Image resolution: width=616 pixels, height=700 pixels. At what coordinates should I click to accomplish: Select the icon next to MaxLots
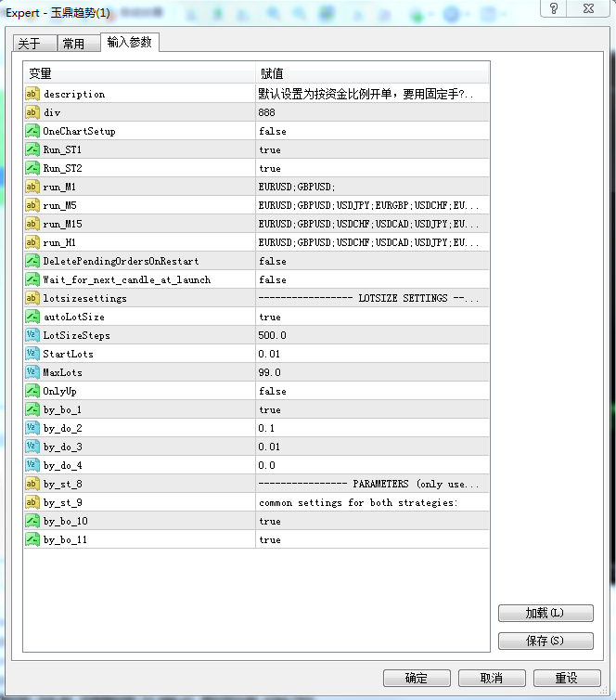pos(32,372)
